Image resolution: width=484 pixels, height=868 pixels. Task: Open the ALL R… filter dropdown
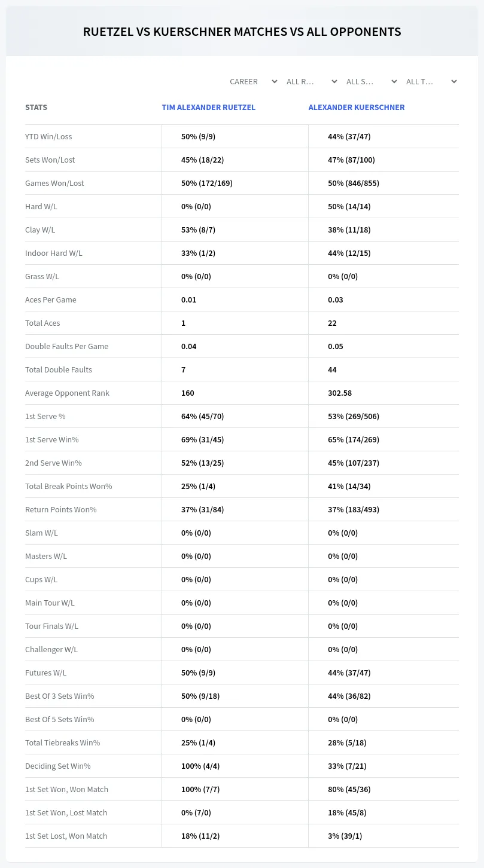click(x=311, y=81)
